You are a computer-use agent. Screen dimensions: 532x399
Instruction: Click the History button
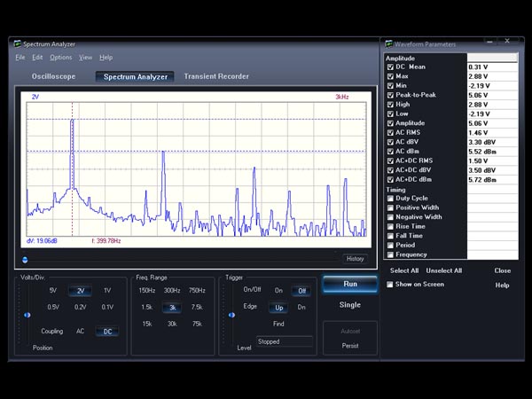tap(354, 259)
